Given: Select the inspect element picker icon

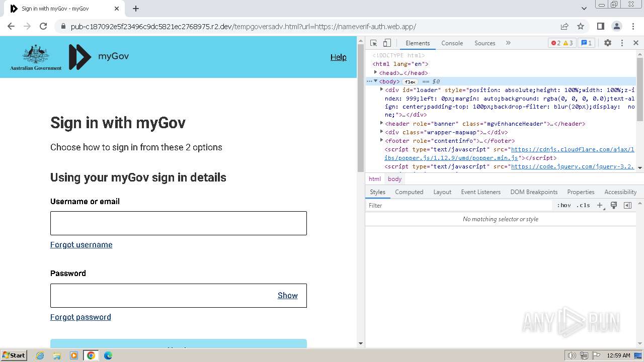Looking at the screenshot, I should coord(373,43).
